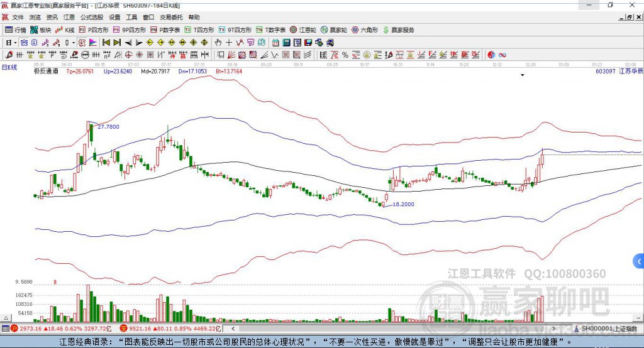644x348 pixels.
Task: Open 赢家服务 with the dollar icon
Action: [x=399, y=30]
